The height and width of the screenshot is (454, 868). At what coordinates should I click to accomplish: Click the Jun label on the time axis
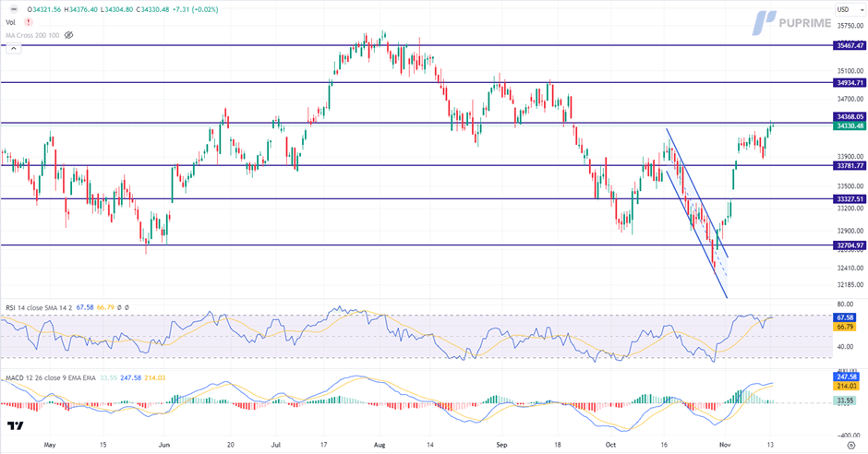point(163,445)
